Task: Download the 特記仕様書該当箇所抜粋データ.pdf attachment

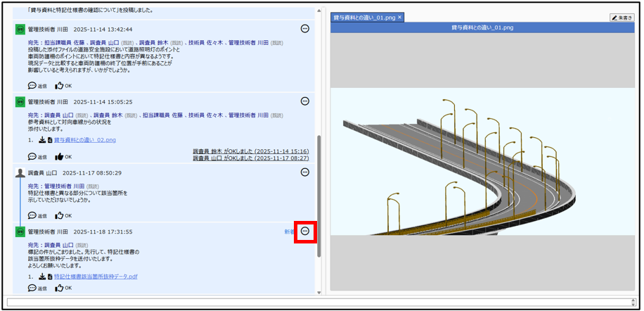Action: tap(43, 277)
